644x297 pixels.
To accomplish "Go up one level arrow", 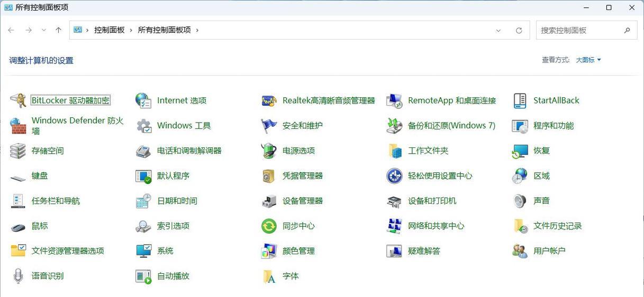I will 58,30.
